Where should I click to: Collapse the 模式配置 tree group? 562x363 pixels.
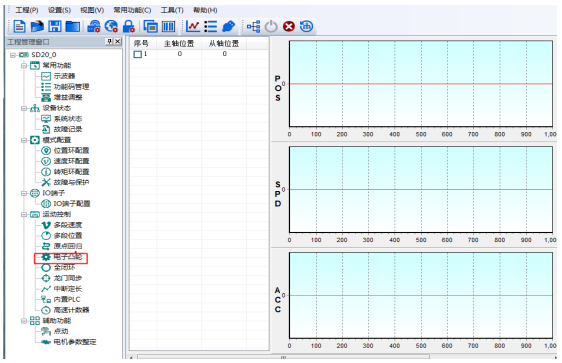click(24, 140)
